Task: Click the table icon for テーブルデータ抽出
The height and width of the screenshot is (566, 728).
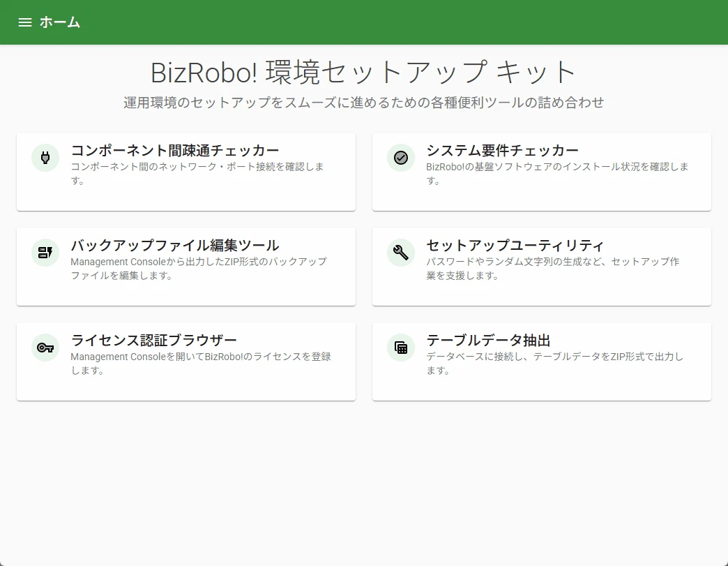Action: pyautogui.click(x=401, y=348)
